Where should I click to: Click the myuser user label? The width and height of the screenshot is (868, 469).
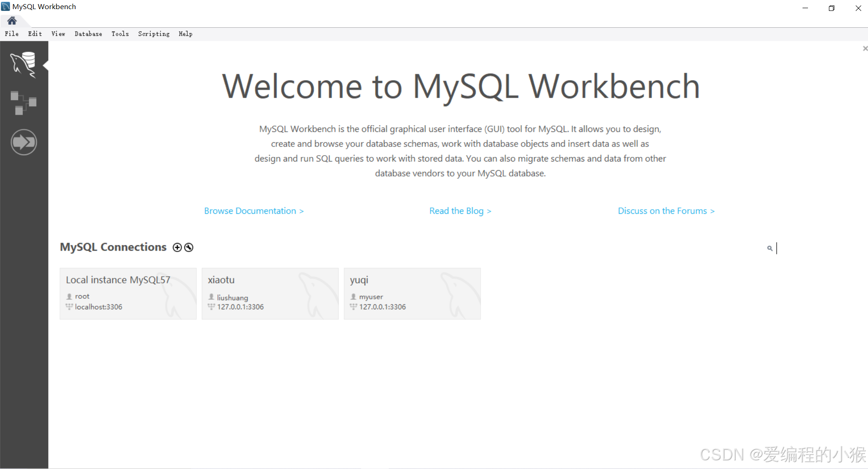pyautogui.click(x=371, y=297)
